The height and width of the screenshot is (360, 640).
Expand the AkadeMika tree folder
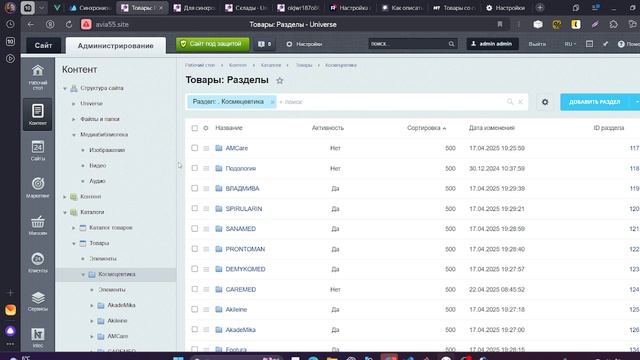point(91,305)
